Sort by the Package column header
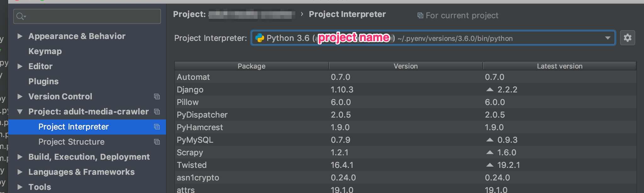Viewport: 644px width, 193px height. pyautogui.click(x=252, y=66)
